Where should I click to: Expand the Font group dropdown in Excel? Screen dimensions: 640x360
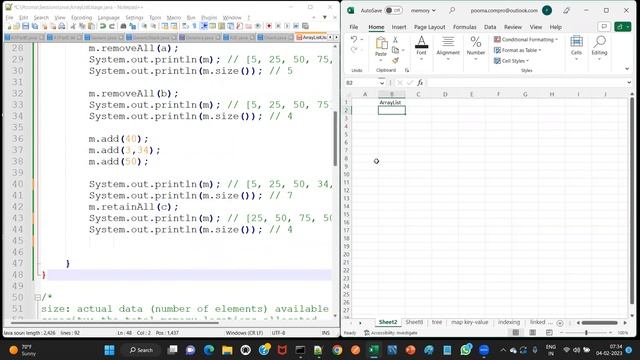tap(421, 59)
